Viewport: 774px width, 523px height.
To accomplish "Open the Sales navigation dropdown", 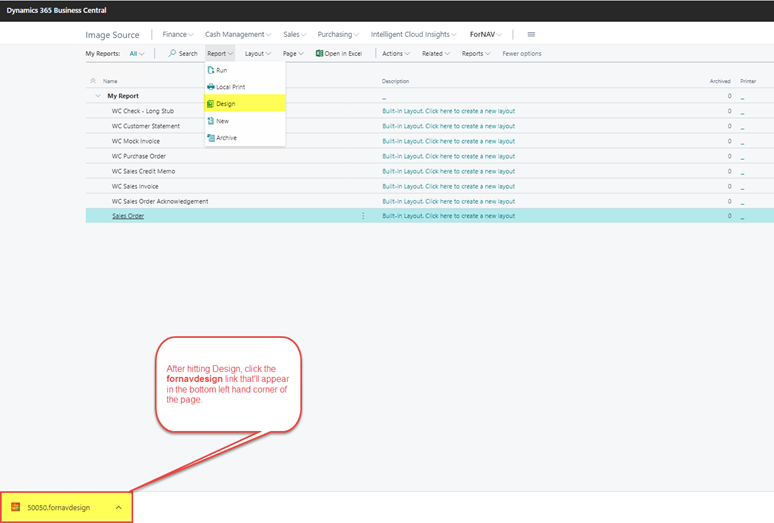I will tap(295, 35).
